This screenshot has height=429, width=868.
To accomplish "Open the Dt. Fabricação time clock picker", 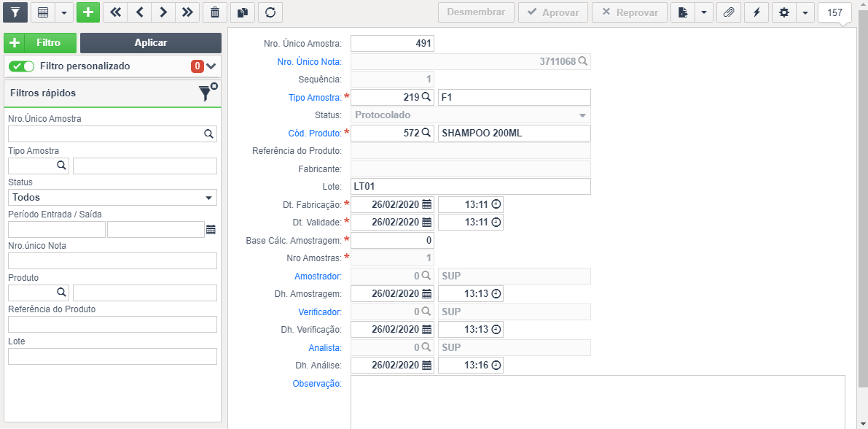I will click(x=496, y=204).
